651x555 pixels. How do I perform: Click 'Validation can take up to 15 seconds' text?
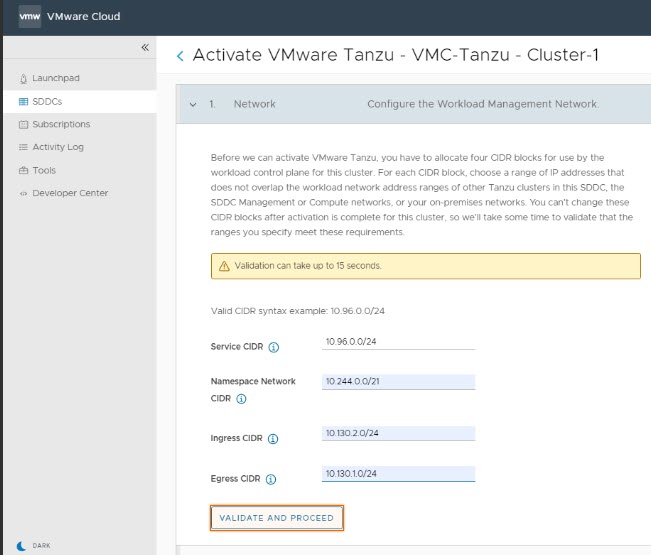pyautogui.click(x=308, y=266)
